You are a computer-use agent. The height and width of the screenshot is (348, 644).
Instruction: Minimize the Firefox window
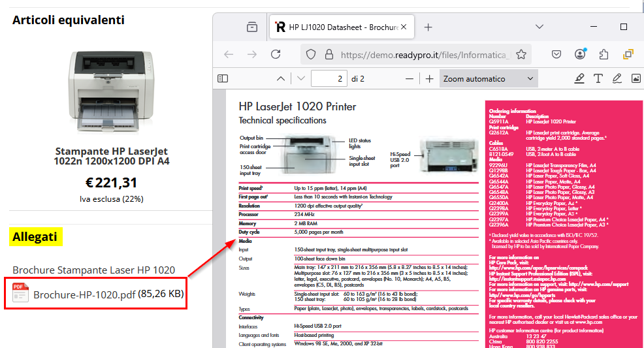594,27
